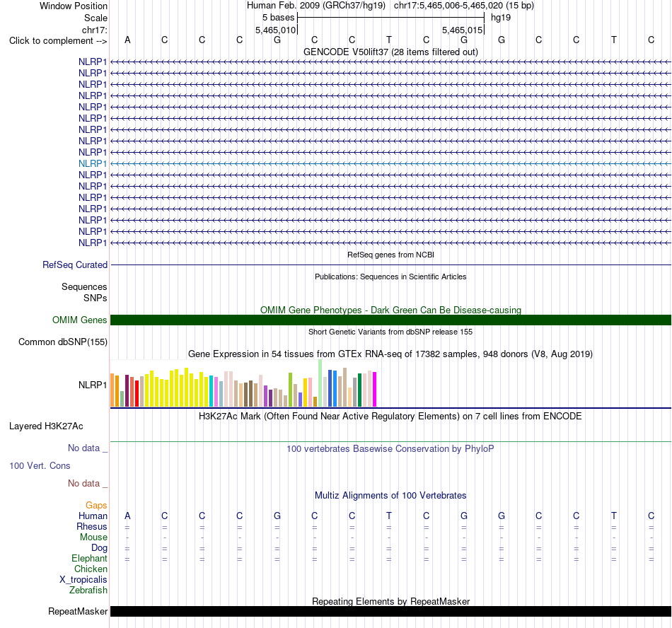Select the light-blue highlighted NLRP1 transcript label

pos(93,163)
